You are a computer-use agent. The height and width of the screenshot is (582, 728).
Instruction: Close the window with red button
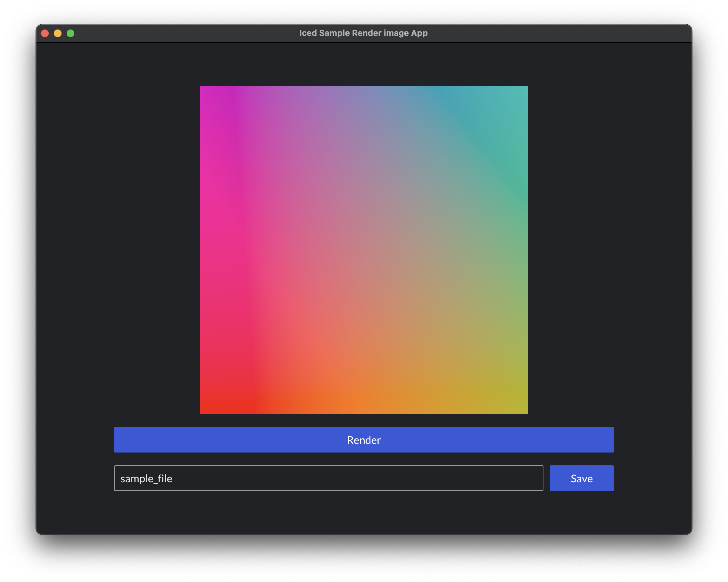point(45,33)
